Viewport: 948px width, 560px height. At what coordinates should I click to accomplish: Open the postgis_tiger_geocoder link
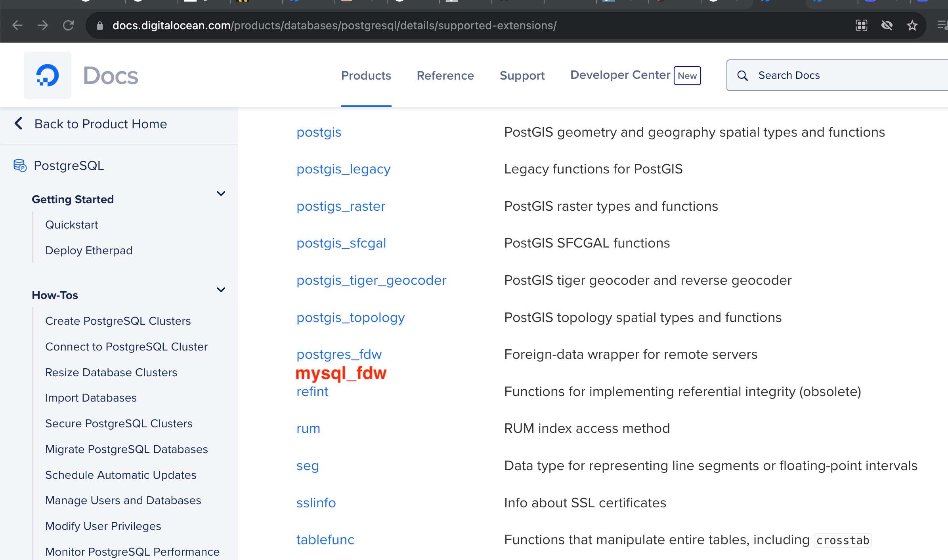[371, 281]
